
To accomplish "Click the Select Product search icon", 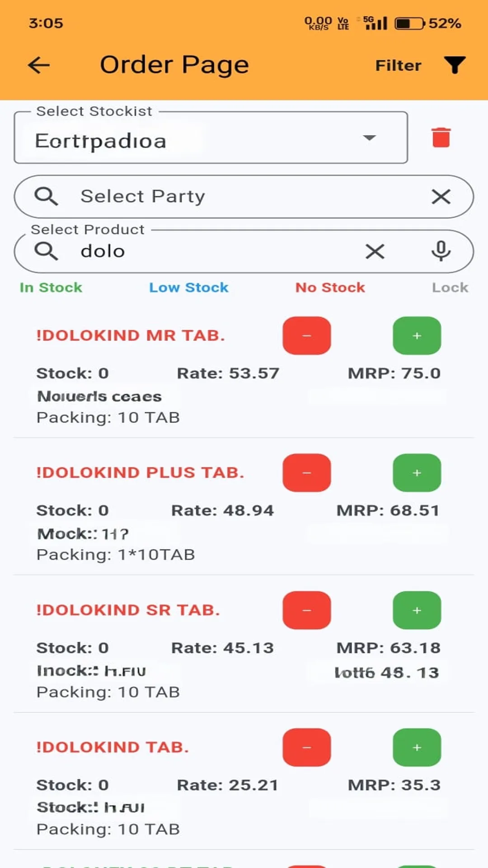I will coord(46,251).
